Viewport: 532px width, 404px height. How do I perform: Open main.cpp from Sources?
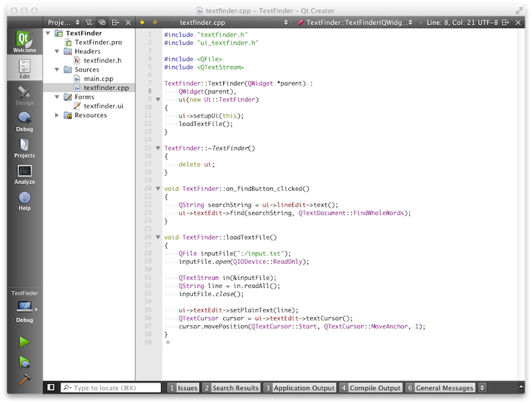tap(98, 79)
